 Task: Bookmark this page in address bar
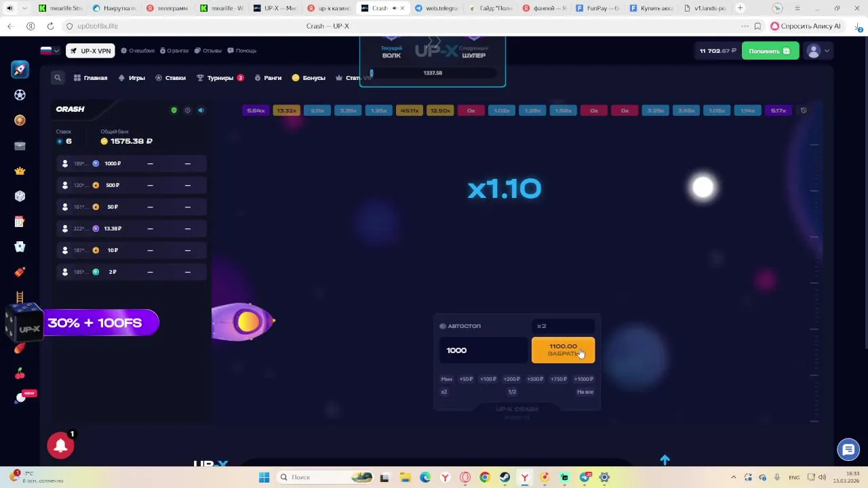click(757, 26)
